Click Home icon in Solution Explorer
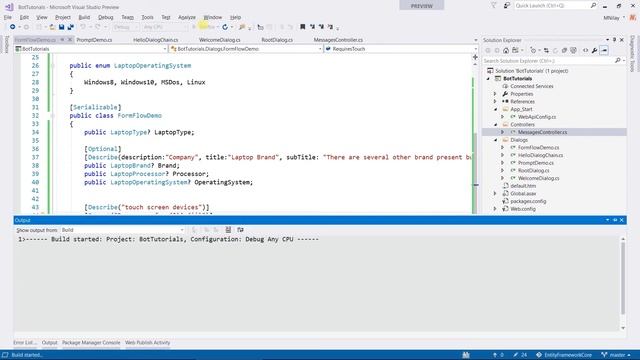640x360 pixels. [506, 50]
